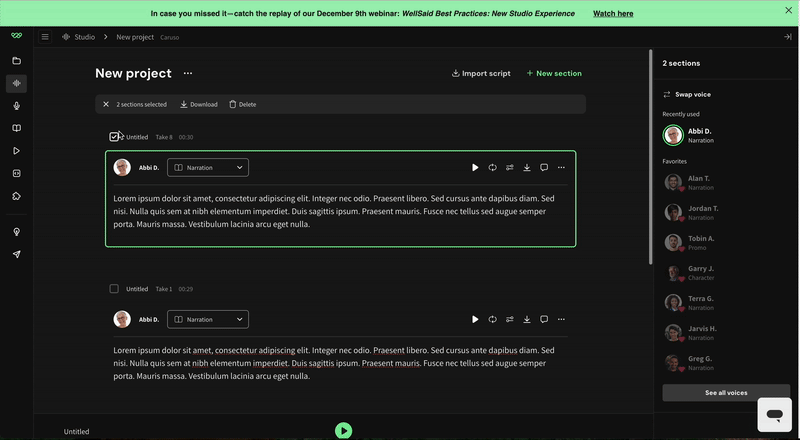Open the microphone icon in left sidebar
800x440 pixels.
16,106
